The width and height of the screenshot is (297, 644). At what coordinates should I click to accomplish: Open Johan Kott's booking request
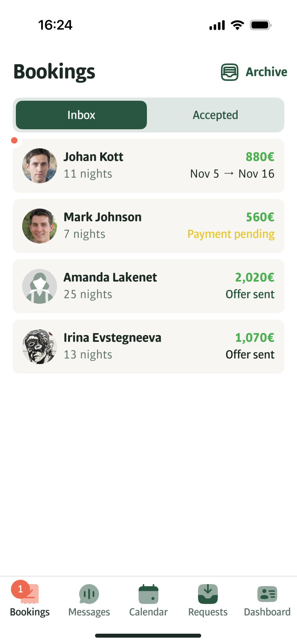click(x=148, y=166)
